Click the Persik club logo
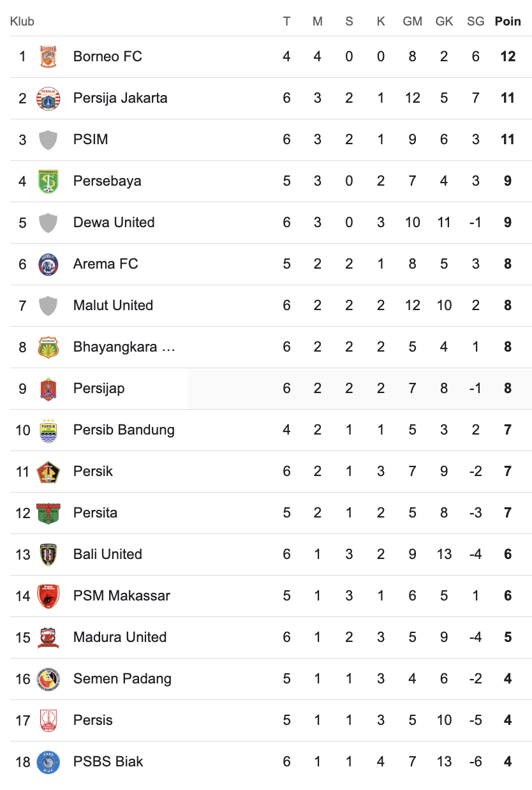 click(48, 472)
